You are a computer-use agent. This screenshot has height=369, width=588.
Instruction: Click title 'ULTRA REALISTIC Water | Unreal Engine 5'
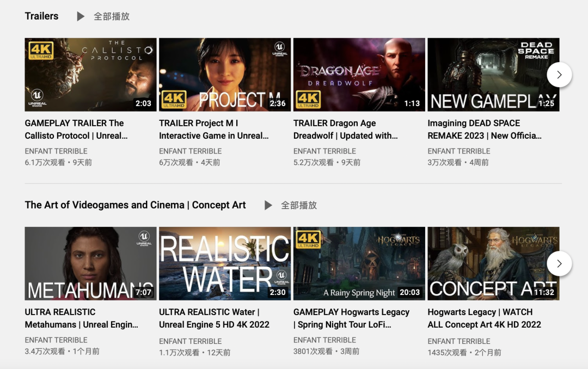pyautogui.click(x=214, y=318)
